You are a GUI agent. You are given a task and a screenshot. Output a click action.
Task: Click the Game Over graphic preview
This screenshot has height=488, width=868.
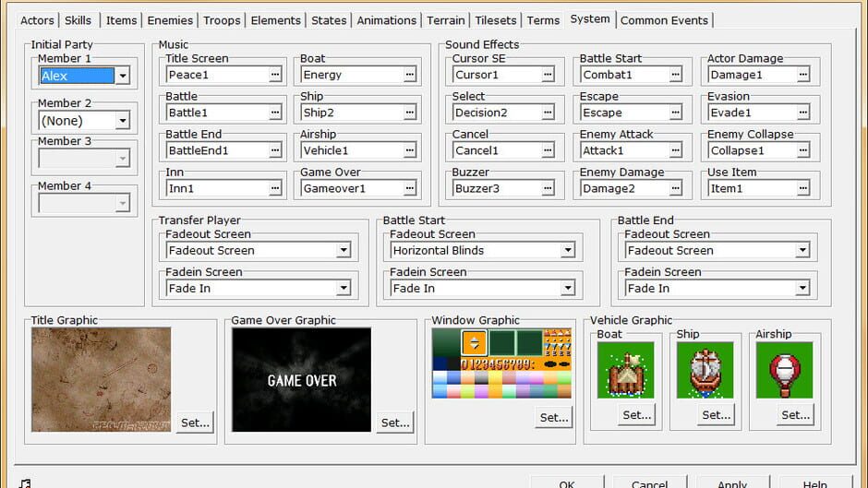tap(302, 379)
